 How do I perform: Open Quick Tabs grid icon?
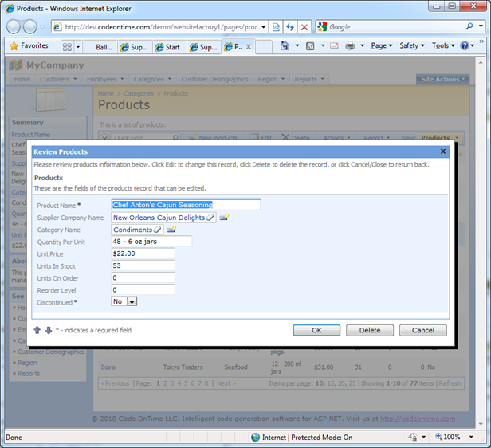click(67, 47)
